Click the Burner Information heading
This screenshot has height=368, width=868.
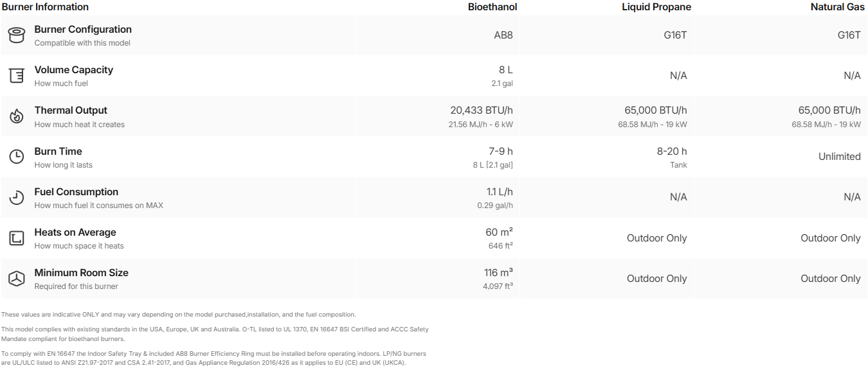45,7
